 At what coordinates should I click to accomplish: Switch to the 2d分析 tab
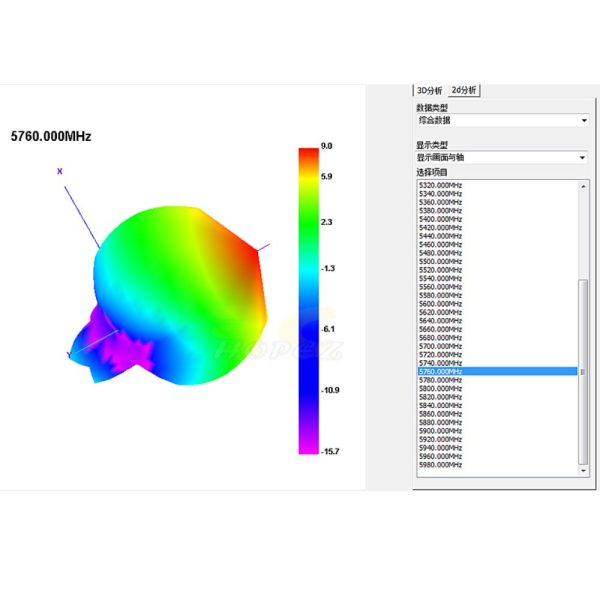point(463,90)
